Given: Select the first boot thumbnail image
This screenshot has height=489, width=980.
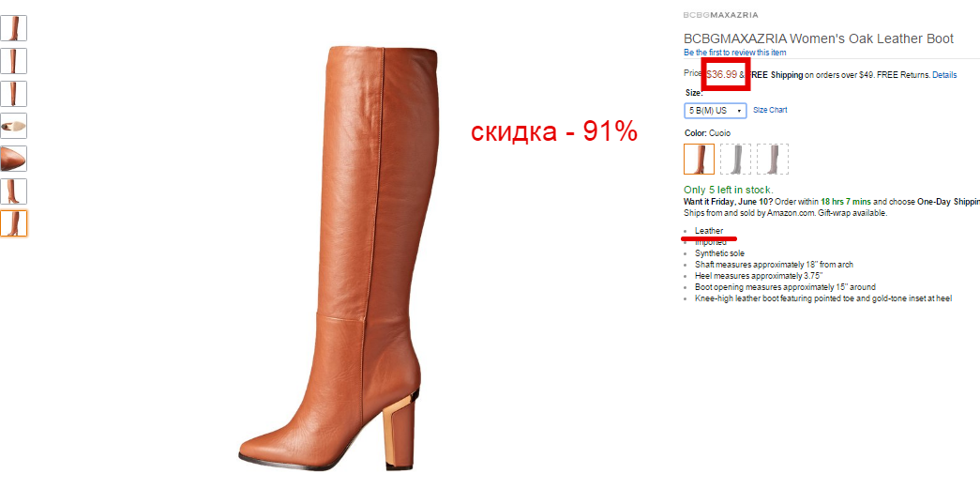Looking at the screenshot, I should tap(14, 28).
